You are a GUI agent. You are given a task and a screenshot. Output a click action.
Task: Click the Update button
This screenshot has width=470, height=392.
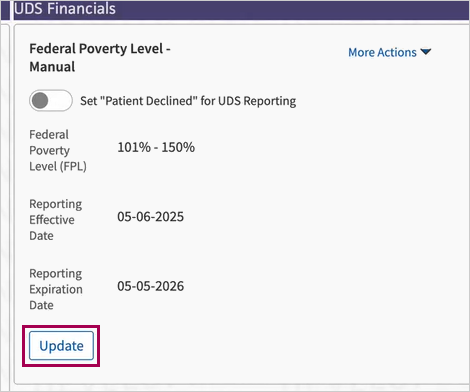61,346
